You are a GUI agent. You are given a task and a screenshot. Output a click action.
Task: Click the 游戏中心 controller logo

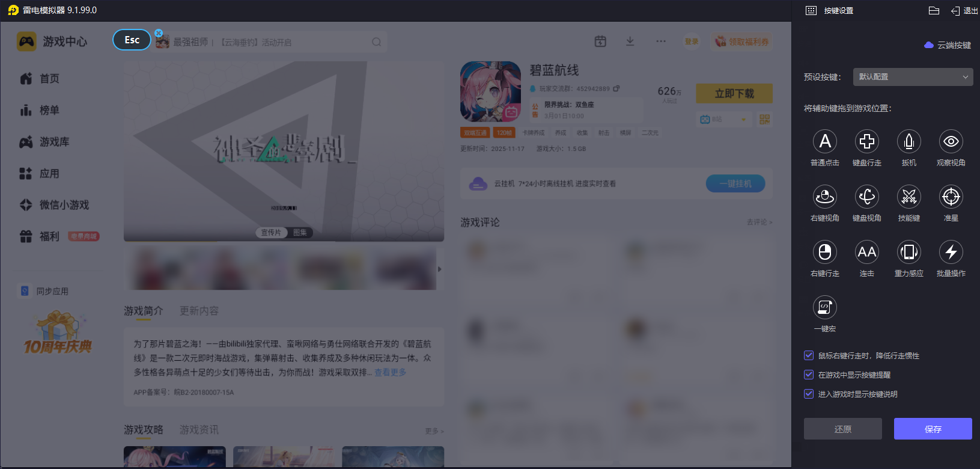pyautogui.click(x=26, y=41)
